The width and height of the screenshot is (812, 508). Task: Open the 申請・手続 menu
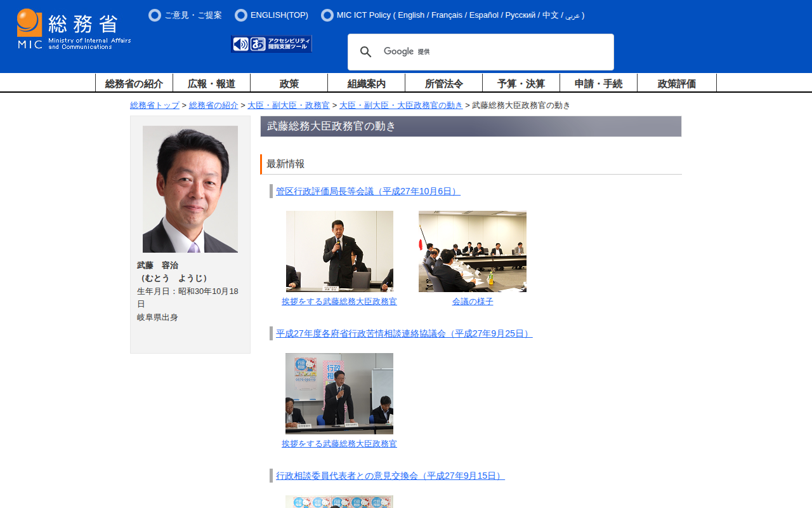598,83
